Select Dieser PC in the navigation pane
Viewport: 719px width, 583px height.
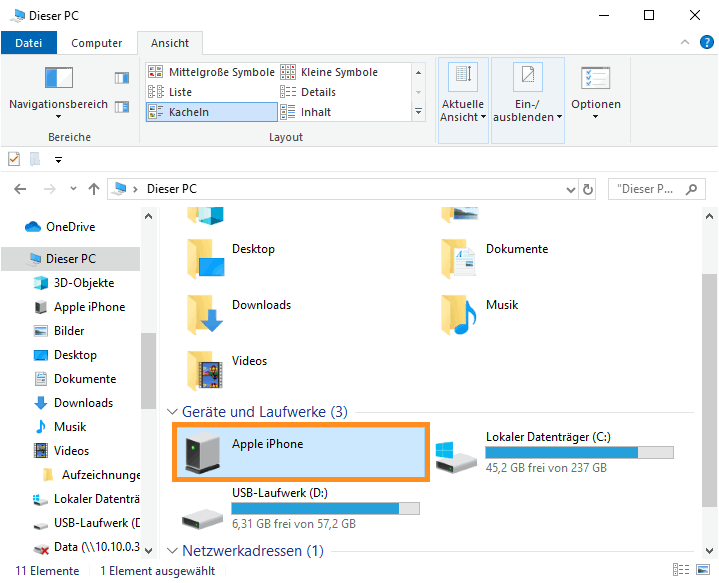click(71, 259)
